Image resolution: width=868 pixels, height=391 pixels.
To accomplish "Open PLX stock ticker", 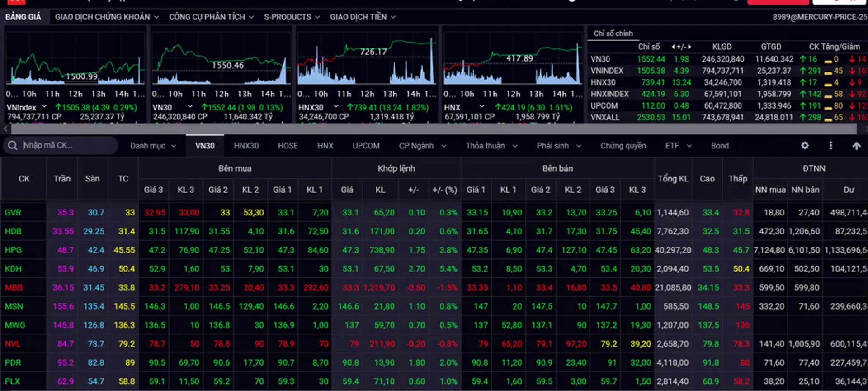I will coord(12,381).
